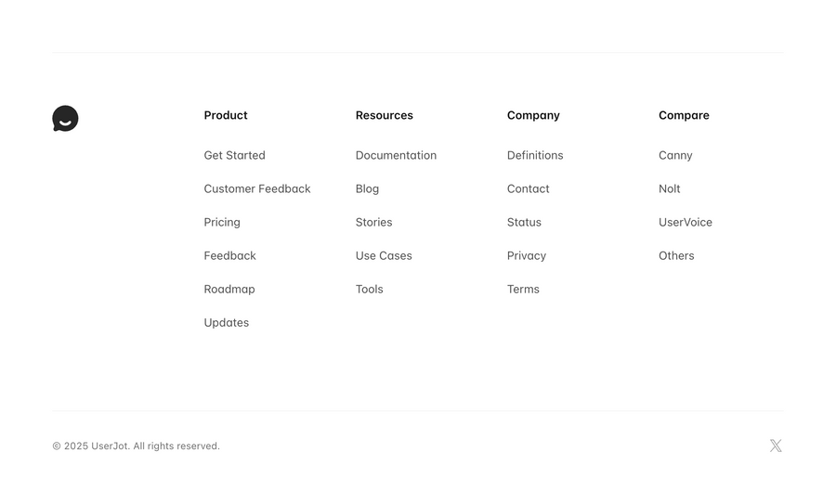Click the Contact link
The width and height of the screenshot is (836, 504).
[x=528, y=188]
